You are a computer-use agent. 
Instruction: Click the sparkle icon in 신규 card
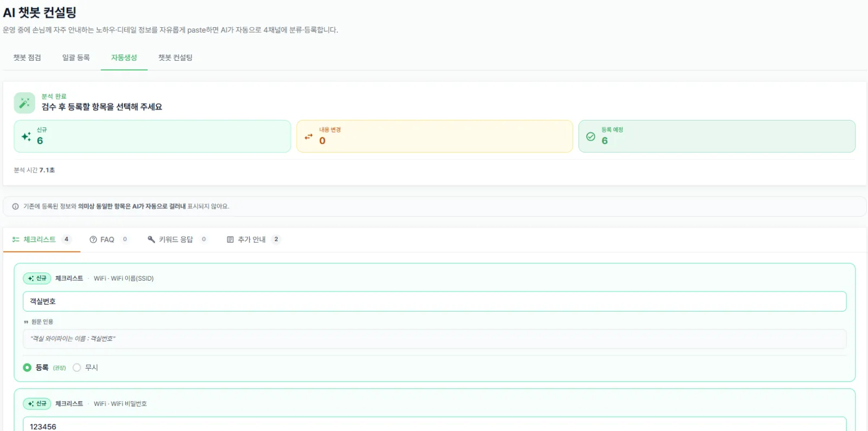tap(26, 136)
